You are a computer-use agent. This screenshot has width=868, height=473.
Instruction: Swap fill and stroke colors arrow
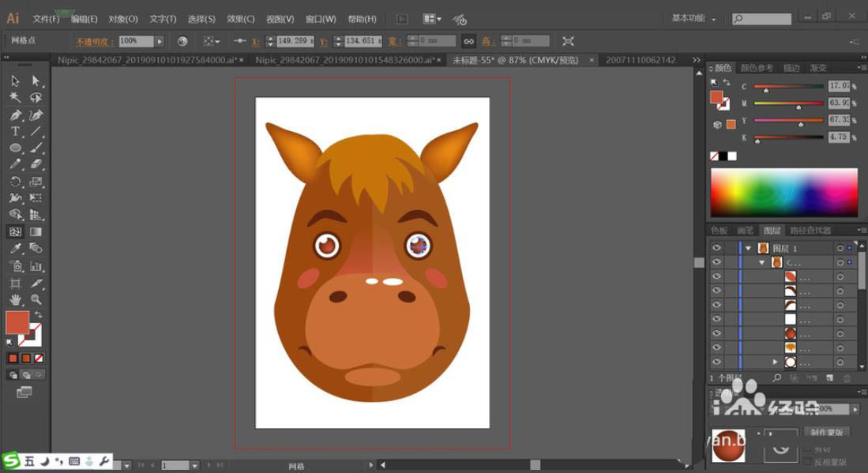pos(38,314)
